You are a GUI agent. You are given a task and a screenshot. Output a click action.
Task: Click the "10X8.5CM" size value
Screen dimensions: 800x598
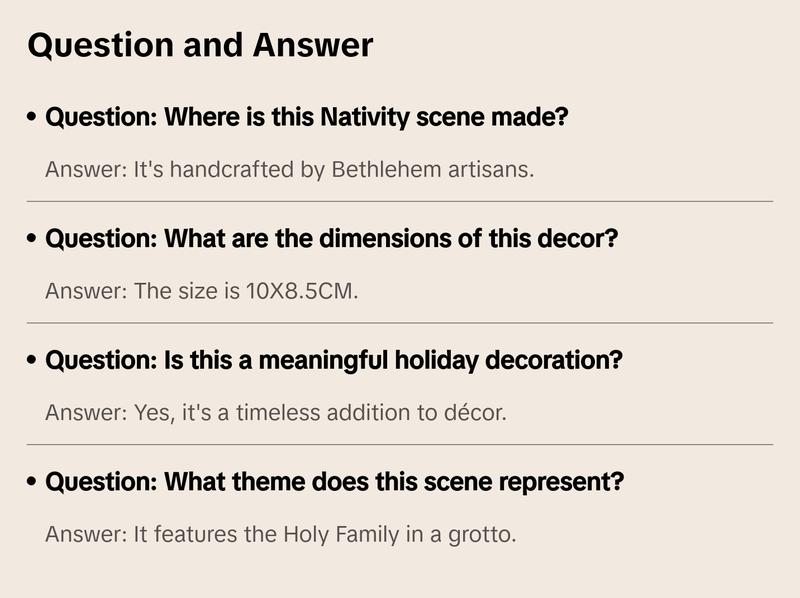(x=301, y=292)
